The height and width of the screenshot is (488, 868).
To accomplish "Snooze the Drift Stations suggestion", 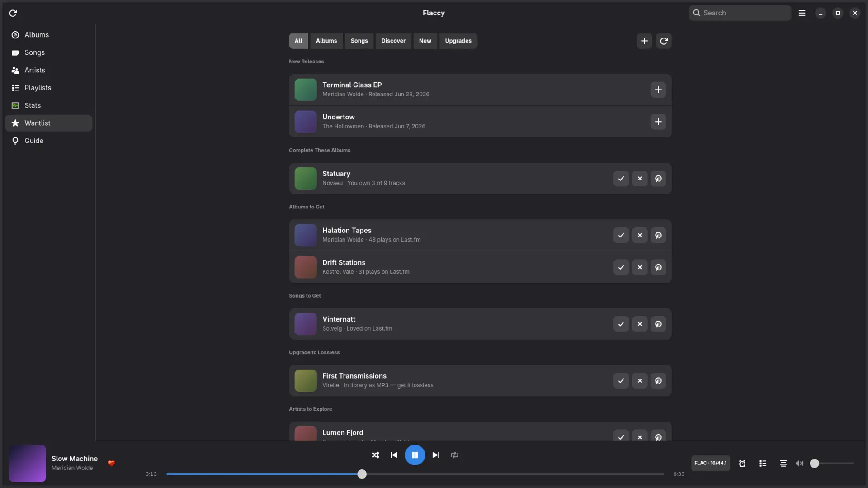I will click(658, 267).
